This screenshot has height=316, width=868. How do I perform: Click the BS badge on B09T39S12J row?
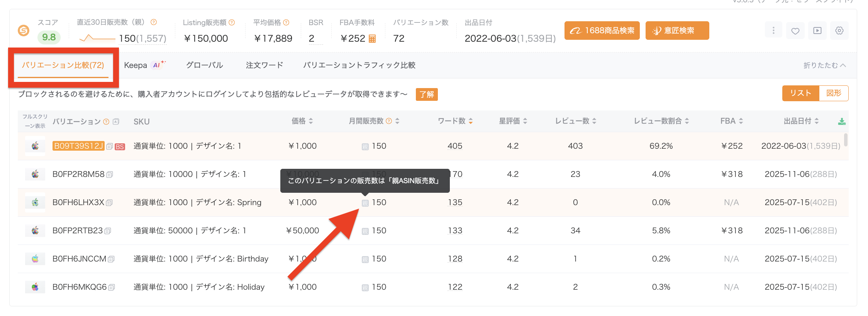pyautogui.click(x=120, y=147)
